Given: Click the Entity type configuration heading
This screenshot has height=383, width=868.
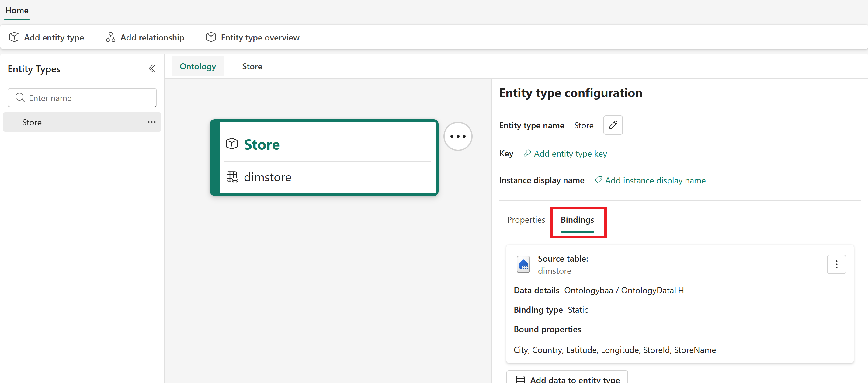Looking at the screenshot, I should [x=571, y=93].
